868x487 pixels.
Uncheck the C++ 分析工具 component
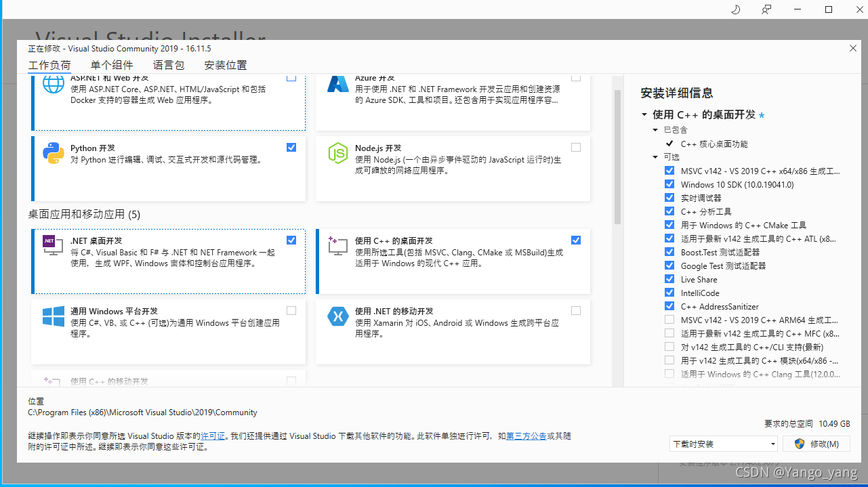click(669, 211)
